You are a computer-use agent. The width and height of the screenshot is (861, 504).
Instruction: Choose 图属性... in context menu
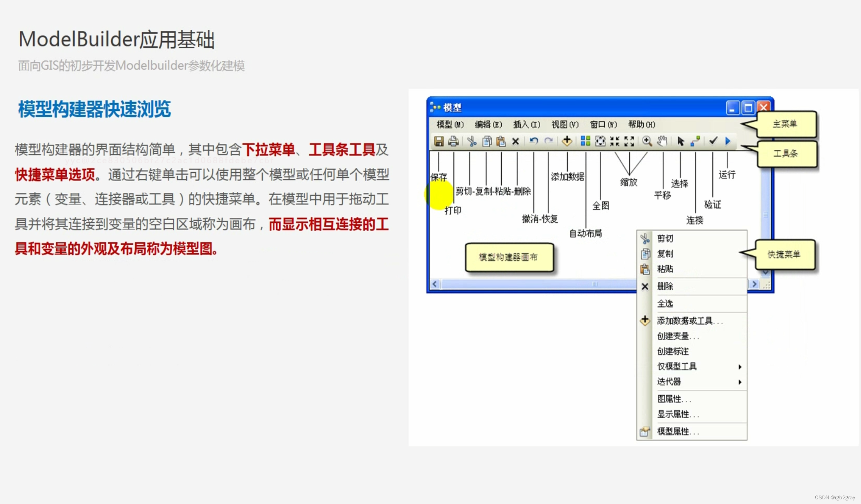point(692,399)
